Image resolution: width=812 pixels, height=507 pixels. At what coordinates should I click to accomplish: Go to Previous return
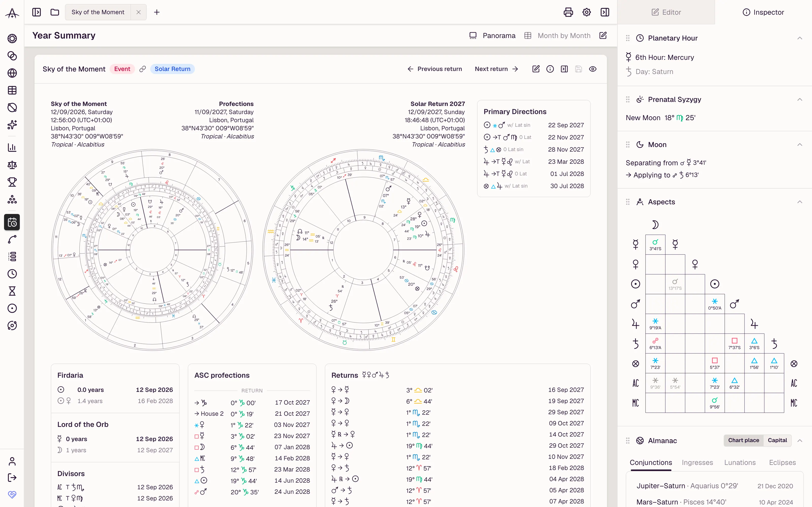click(x=434, y=69)
